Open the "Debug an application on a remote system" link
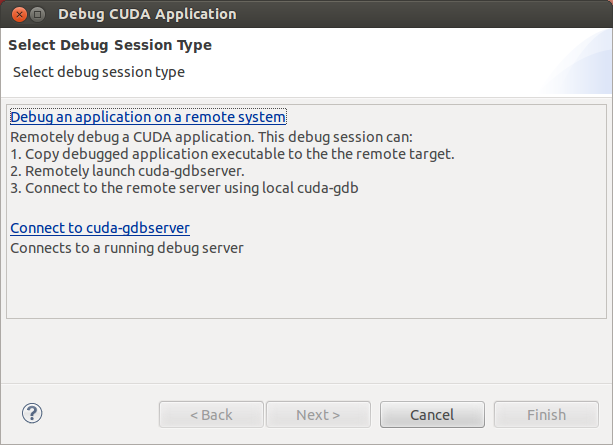 (x=148, y=117)
